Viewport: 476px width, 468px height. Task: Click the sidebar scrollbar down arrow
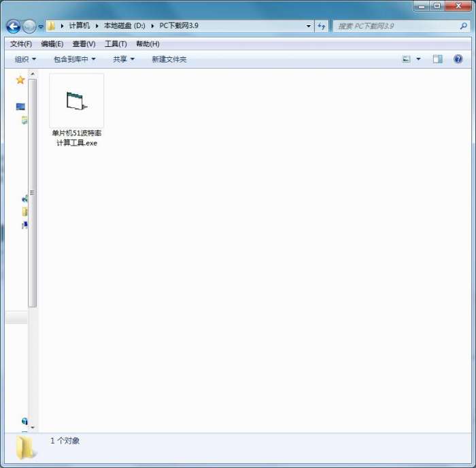click(33, 428)
